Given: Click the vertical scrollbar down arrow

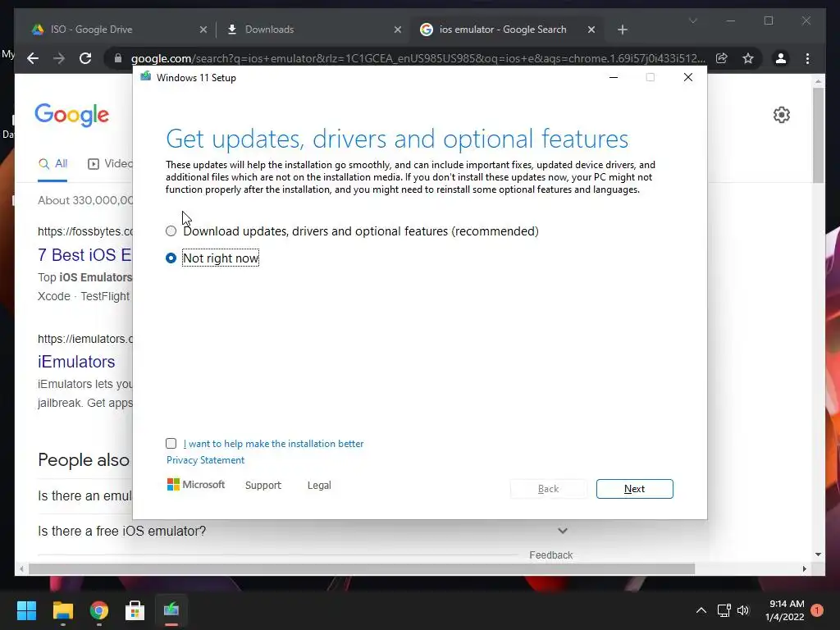Looking at the screenshot, I should click(x=818, y=555).
